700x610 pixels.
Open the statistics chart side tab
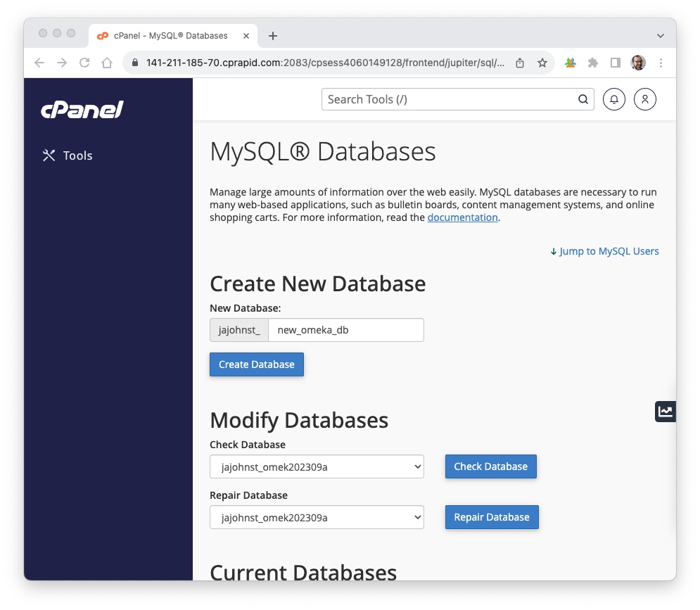(x=665, y=412)
